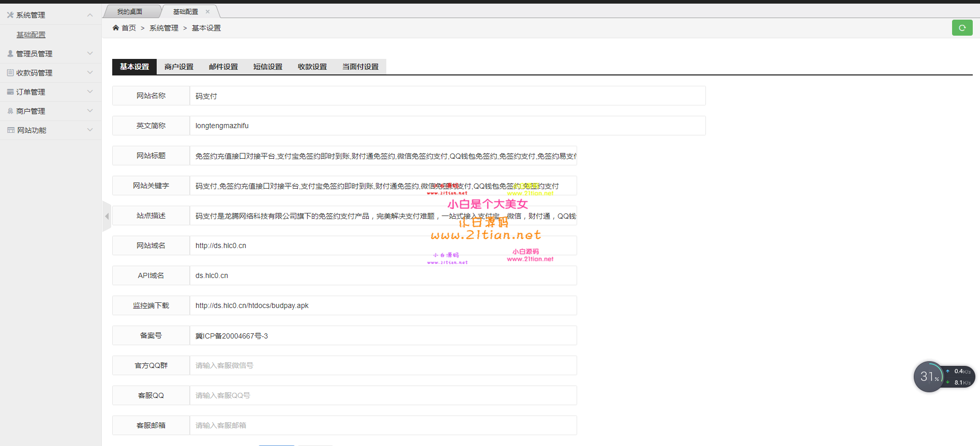The height and width of the screenshot is (446, 980).
Task: Expand the 收款码管理 menu chevron
Action: 90,72
